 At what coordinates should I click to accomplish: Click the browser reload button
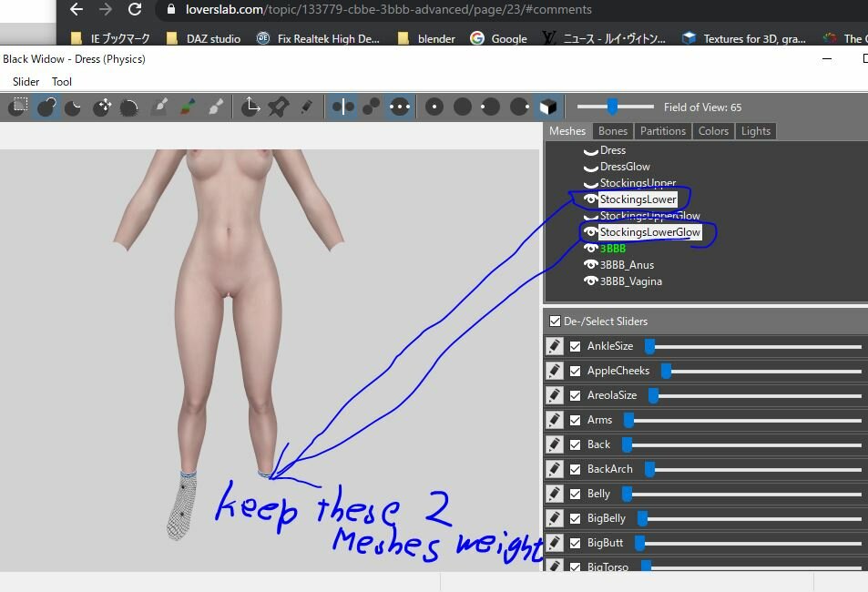[134, 9]
